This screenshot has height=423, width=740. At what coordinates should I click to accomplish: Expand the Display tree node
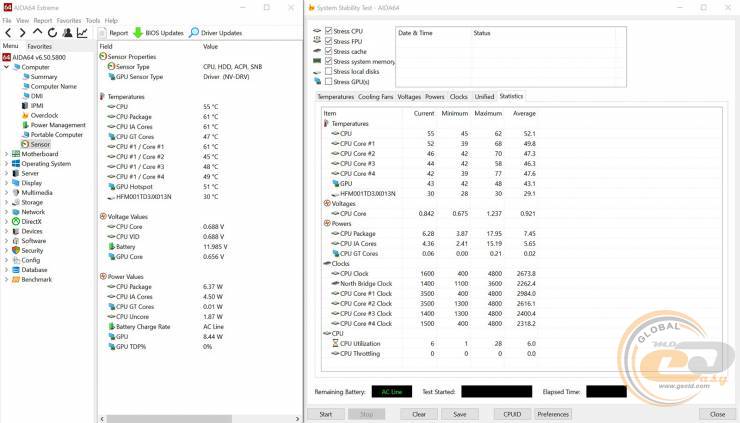[7, 183]
